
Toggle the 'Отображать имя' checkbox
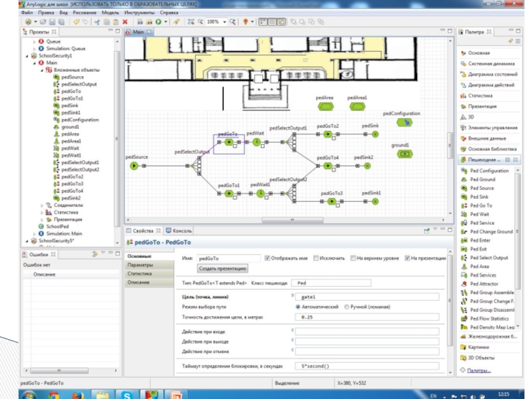click(x=267, y=258)
